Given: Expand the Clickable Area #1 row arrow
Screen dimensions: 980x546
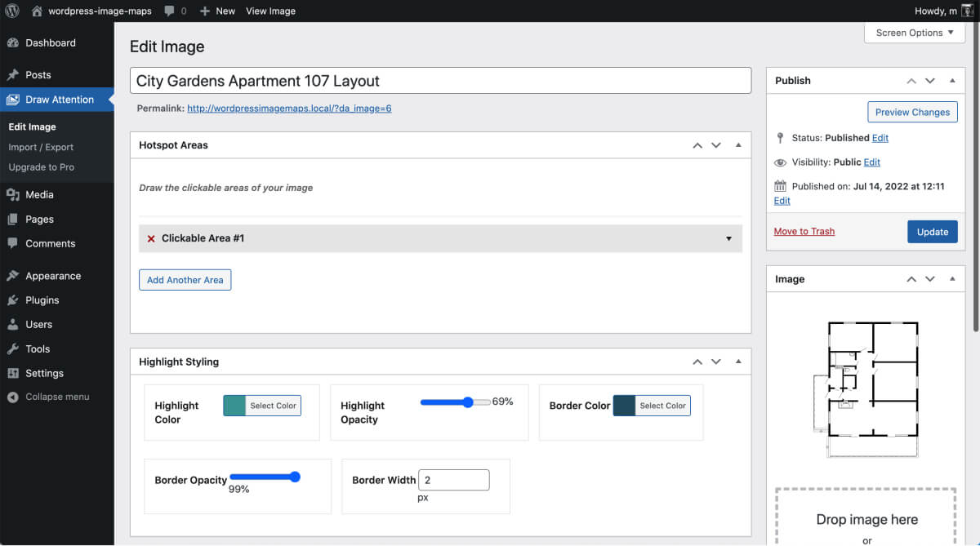Looking at the screenshot, I should click(728, 238).
